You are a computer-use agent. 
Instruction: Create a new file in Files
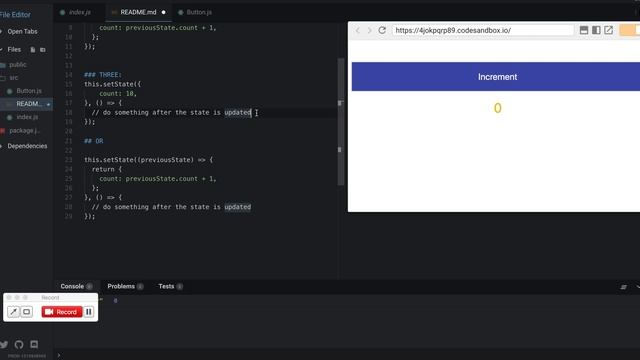pos(33,50)
